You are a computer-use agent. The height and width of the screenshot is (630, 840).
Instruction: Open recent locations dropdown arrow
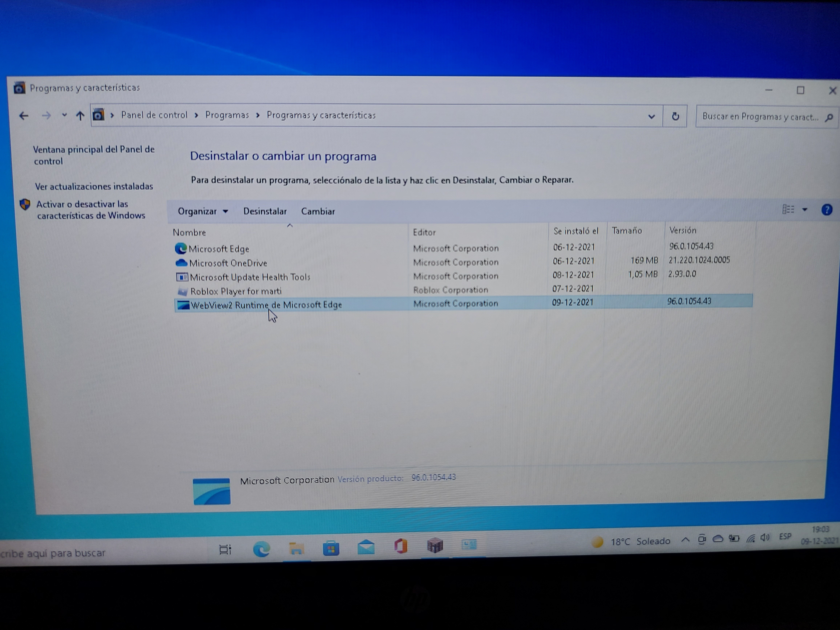64,115
